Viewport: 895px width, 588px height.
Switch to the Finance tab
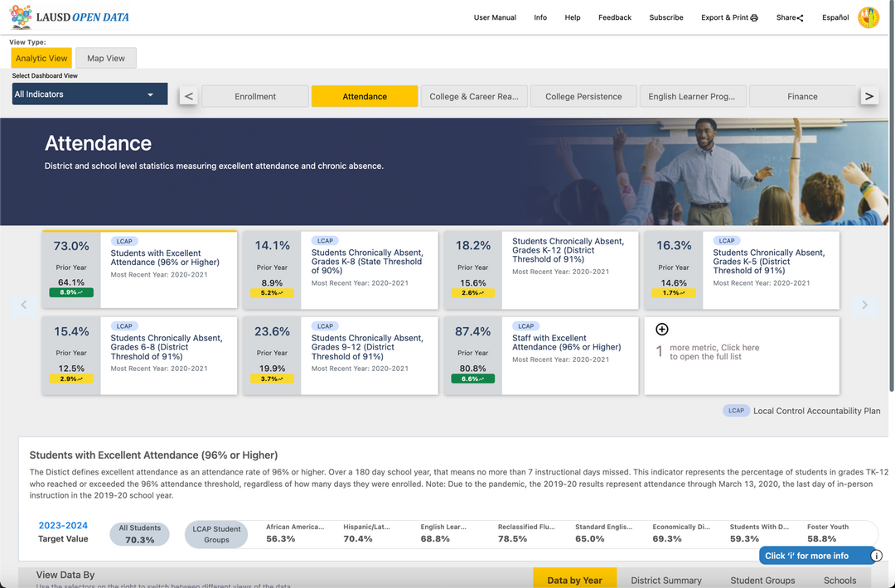pyautogui.click(x=801, y=97)
